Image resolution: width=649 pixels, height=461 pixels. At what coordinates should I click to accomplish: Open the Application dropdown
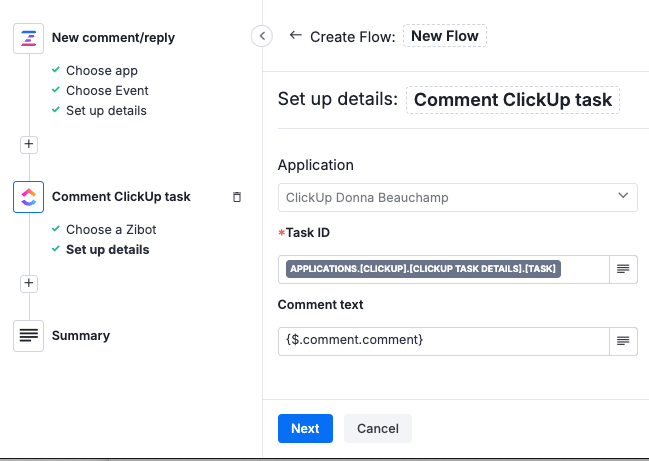click(458, 197)
